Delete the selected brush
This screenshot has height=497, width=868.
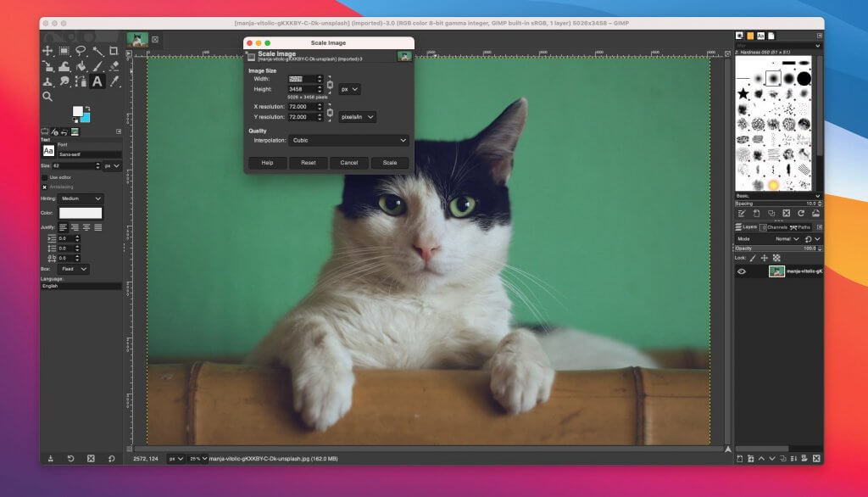tap(786, 214)
